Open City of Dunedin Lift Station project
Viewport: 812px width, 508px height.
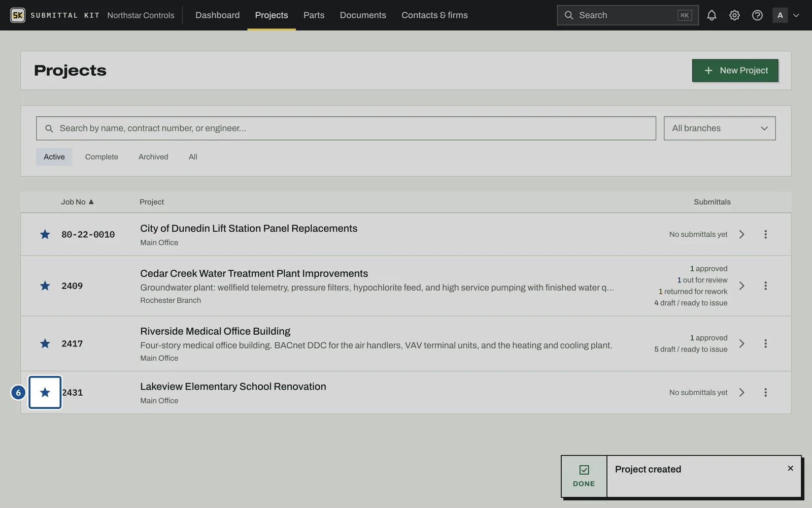click(x=249, y=228)
